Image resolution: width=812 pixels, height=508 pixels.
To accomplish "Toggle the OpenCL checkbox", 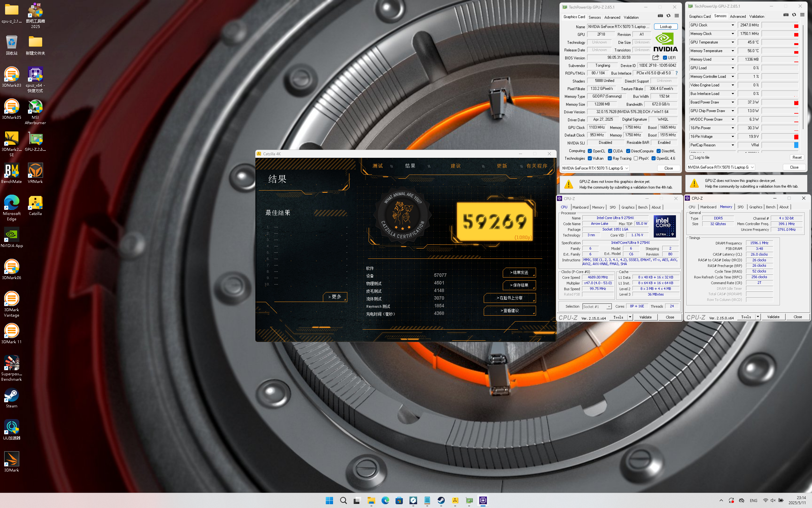I will coord(590,151).
